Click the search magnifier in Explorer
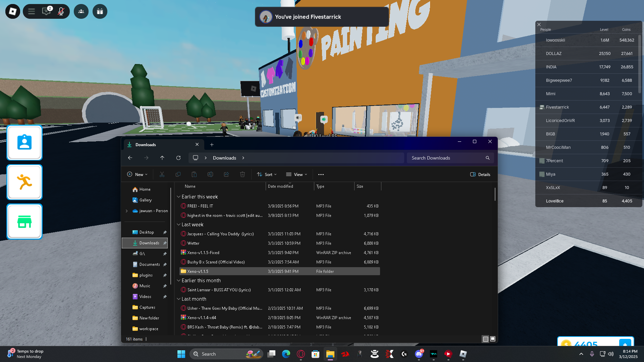 488,158
